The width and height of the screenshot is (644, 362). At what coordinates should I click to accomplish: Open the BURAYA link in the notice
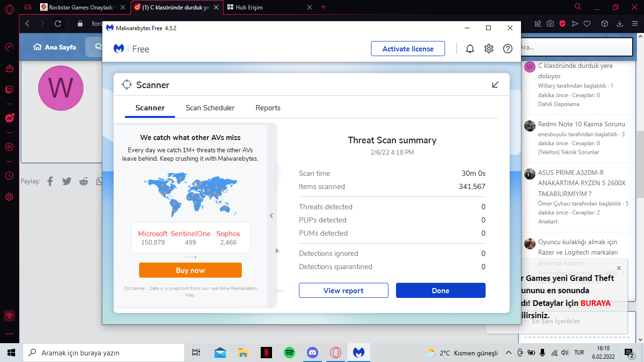pyautogui.click(x=595, y=303)
